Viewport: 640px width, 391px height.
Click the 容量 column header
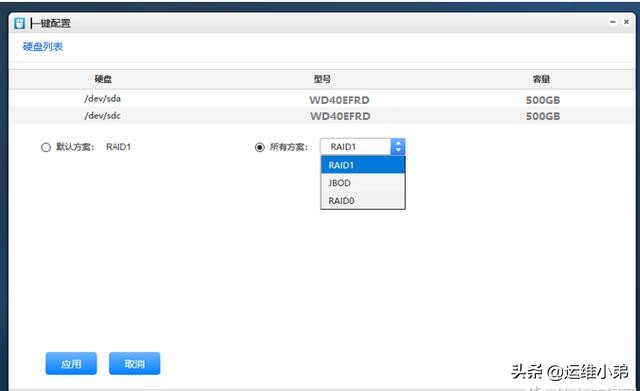point(541,79)
